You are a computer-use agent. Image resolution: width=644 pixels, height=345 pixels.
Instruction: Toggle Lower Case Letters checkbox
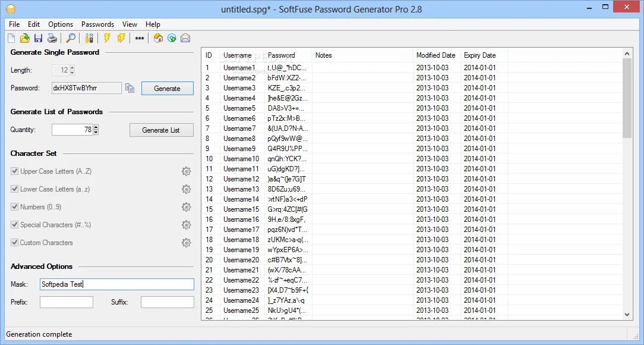14,189
